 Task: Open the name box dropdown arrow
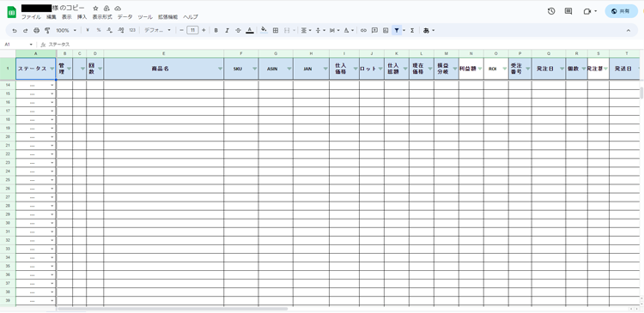click(31, 45)
